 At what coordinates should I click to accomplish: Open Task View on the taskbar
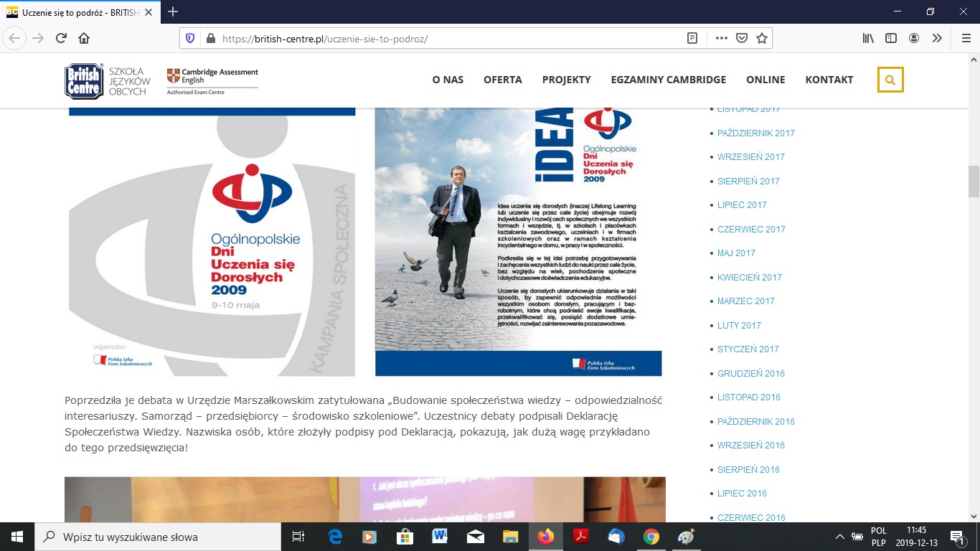(x=298, y=537)
